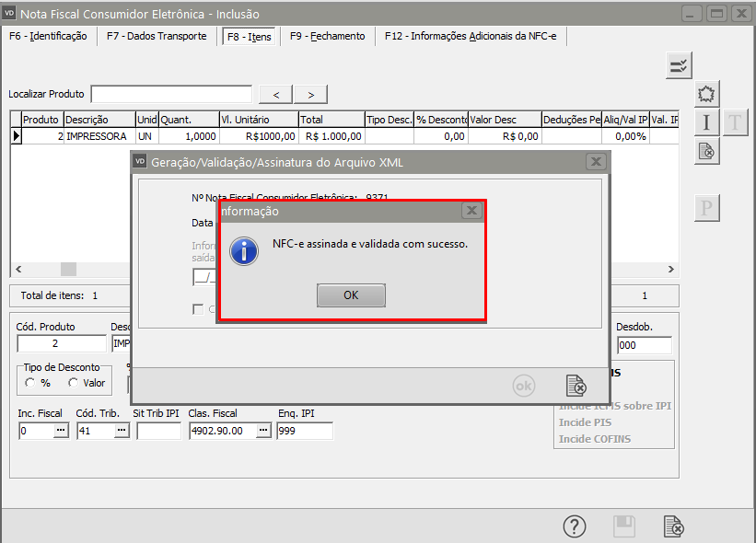Click the grid horizontal scrollbar thumb
Image resolution: width=756 pixels, height=543 pixels.
(68, 270)
